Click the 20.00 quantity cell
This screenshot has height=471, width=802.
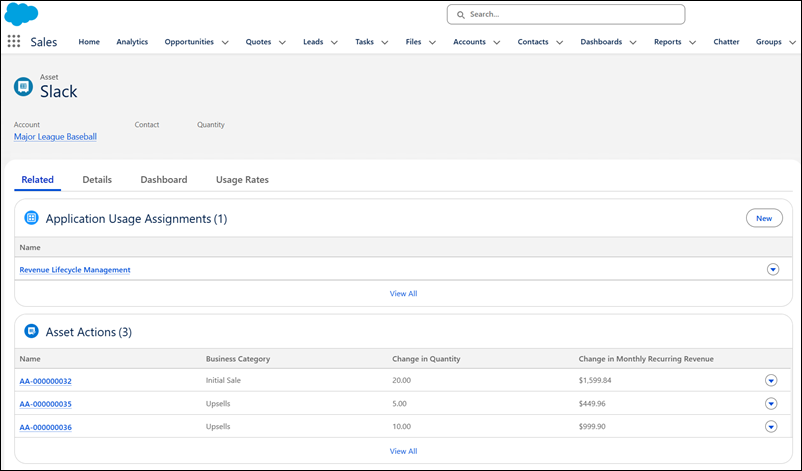click(402, 380)
